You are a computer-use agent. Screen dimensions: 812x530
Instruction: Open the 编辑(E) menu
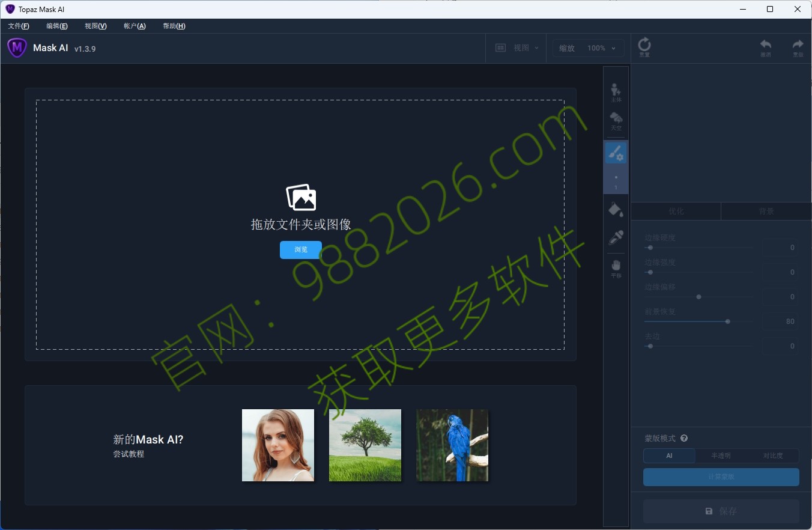point(57,26)
